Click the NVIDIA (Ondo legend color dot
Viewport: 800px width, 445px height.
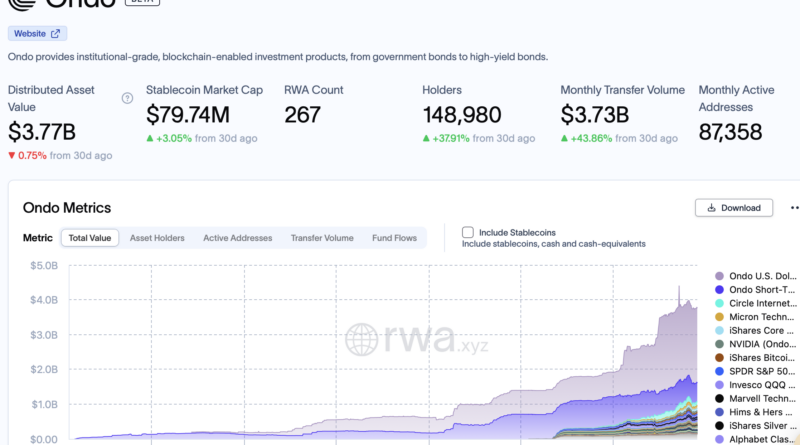[719, 344]
